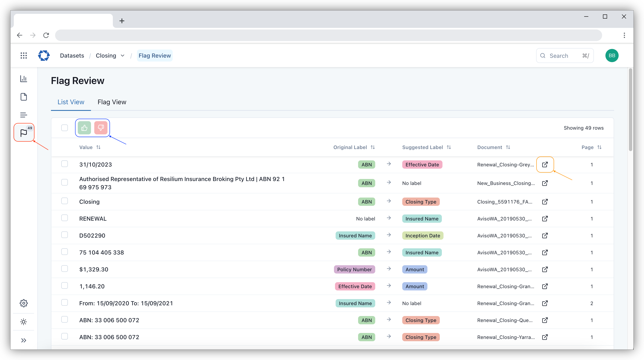Open the apps grid launcher icon
The width and height of the screenshot is (644, 360).
[x=24, y=56]
